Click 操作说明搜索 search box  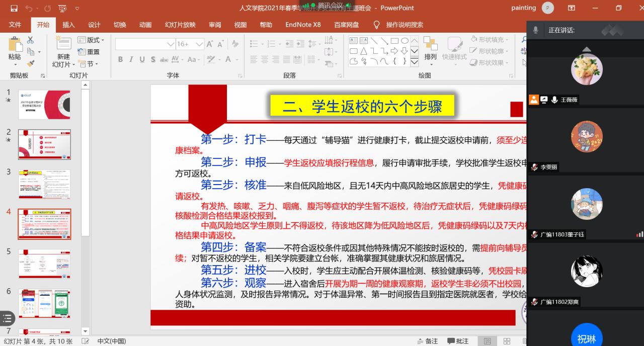(x=404, y=25)
